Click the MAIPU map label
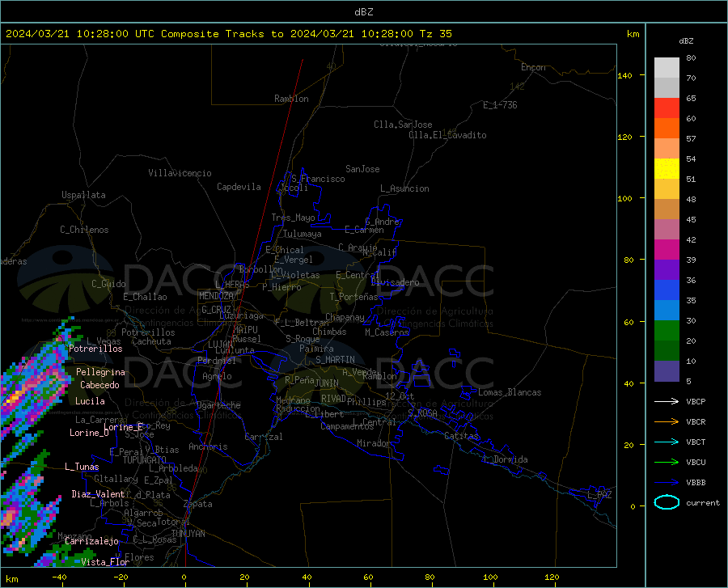Screen dimensions: 728x588 (245, 329)
